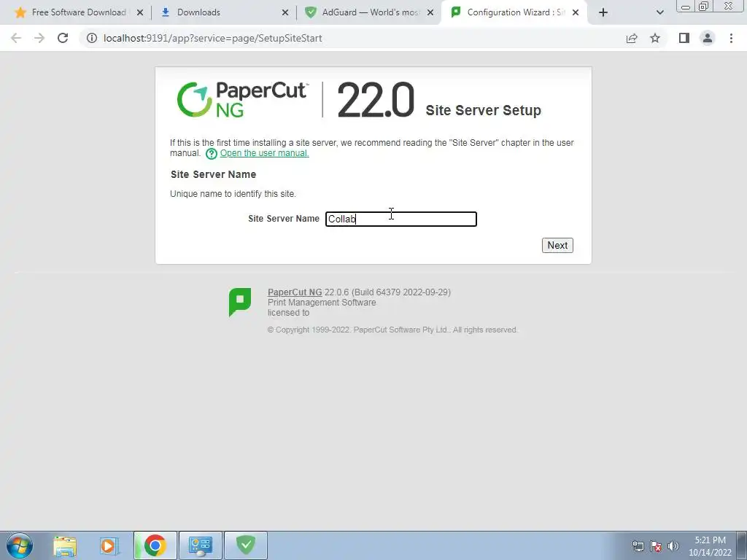
Task: Open the Action Center flag icon
Action: point(656,546)
